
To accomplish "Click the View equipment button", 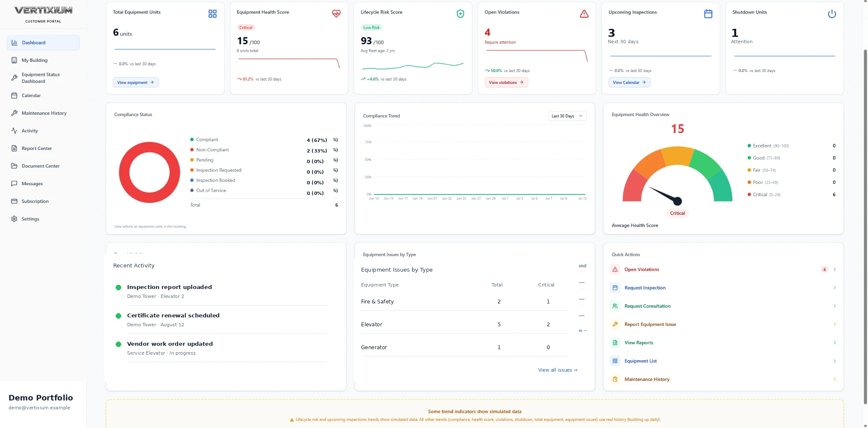I will [136, 82].
